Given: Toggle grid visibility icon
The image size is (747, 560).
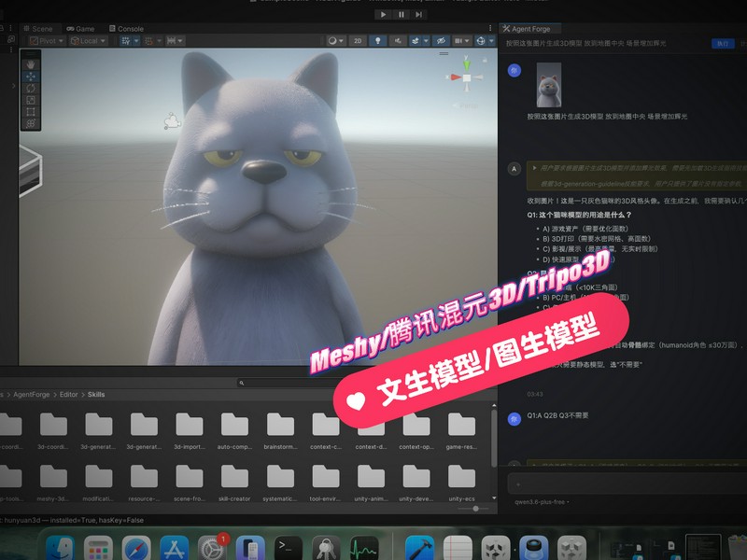Looking at the screenshot, I should tap(126, 41).
